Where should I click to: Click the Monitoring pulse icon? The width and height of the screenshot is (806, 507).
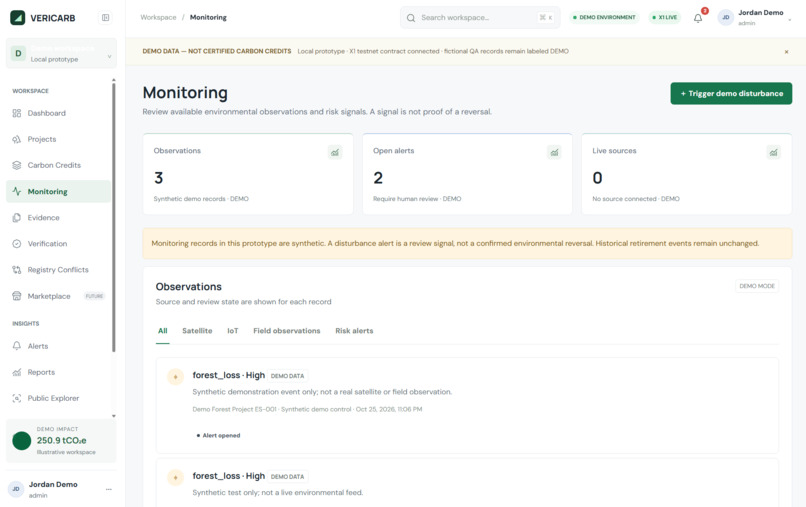pos(17,191)
